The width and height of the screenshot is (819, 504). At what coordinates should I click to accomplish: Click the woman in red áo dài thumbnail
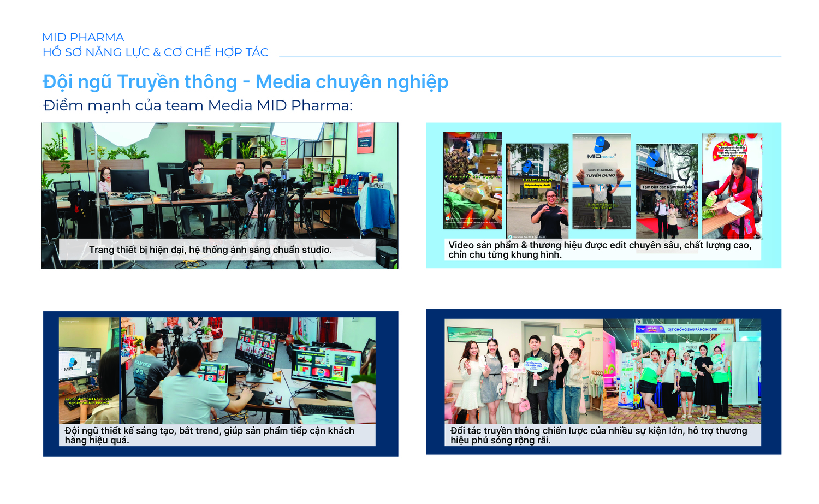pyautogui.click(x=732, y=186)
